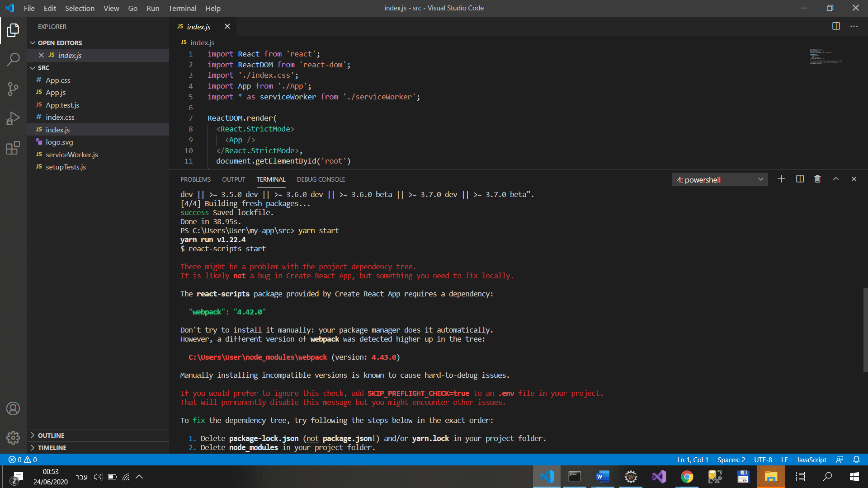Create a new terminal with plus icon
Image resolution: width=868 pixels, height=488 pixels.
click(x=781, y=179)
